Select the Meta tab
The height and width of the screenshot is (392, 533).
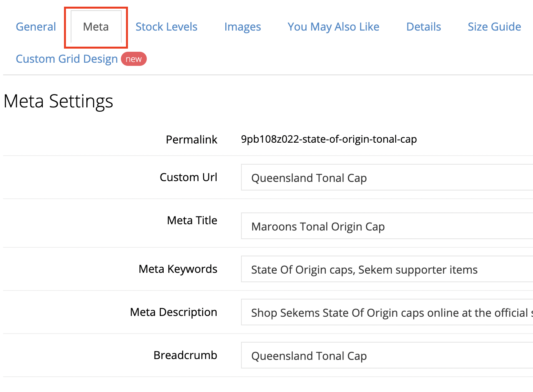coord(95,27)
